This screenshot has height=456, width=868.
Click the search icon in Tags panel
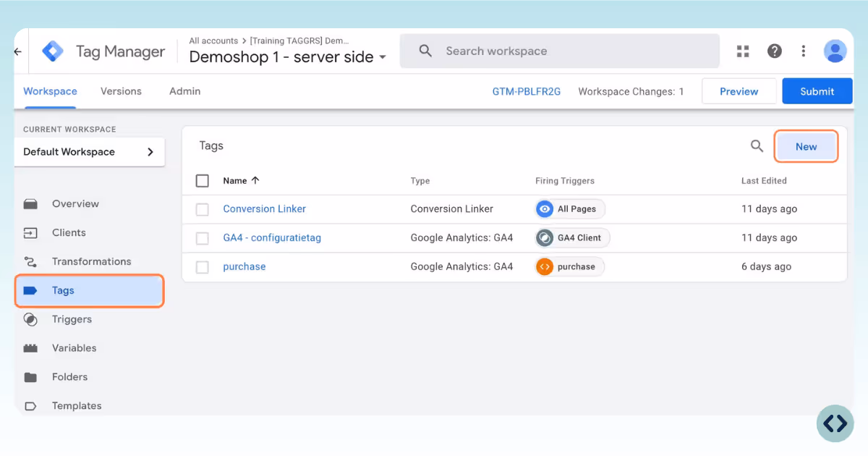click(x=757, y=146)
